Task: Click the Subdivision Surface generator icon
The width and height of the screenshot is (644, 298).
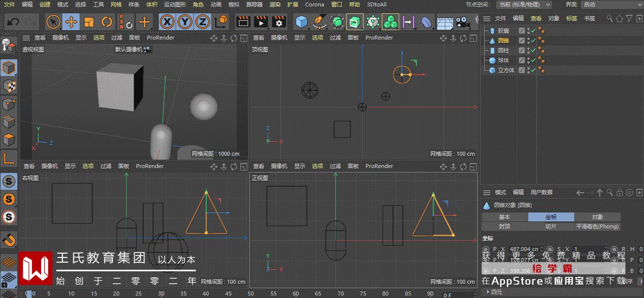Action: point(337,22)
